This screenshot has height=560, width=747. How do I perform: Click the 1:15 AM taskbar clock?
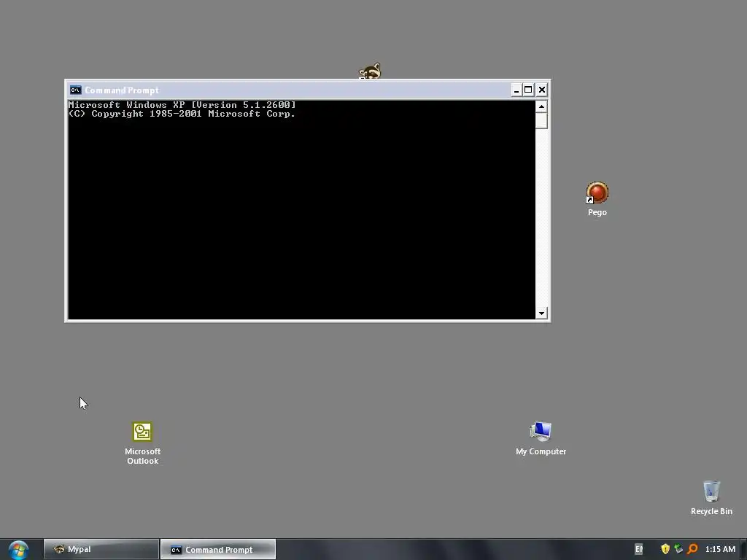pos(720,549)
